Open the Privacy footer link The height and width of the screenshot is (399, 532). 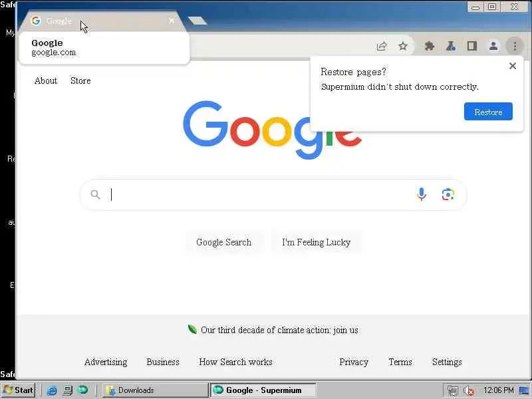click(x=354, y=362)
